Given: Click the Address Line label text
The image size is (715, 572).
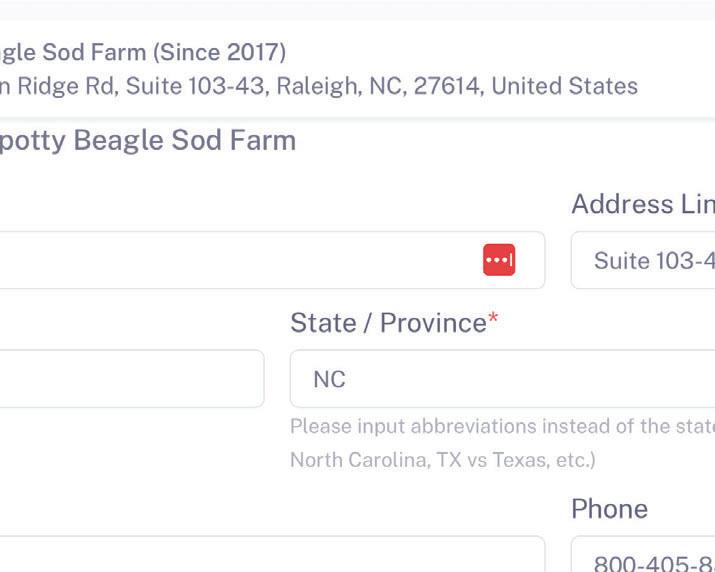Looking at the screenshot, I should point(642,204).
